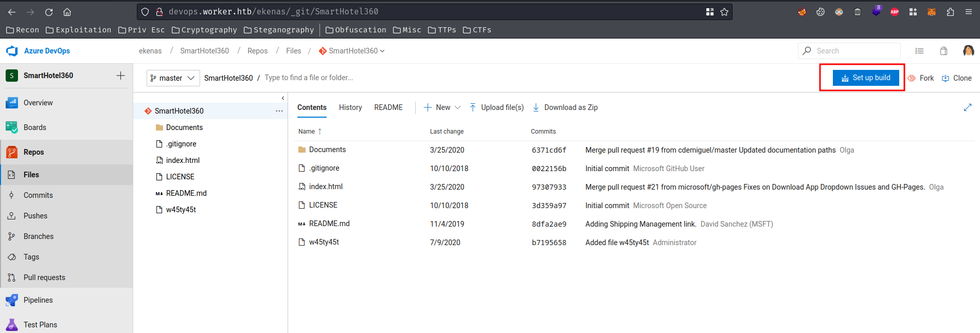
Task: Click the browser URL address bar
Action: pyautogui.click(x=435, y=12)
